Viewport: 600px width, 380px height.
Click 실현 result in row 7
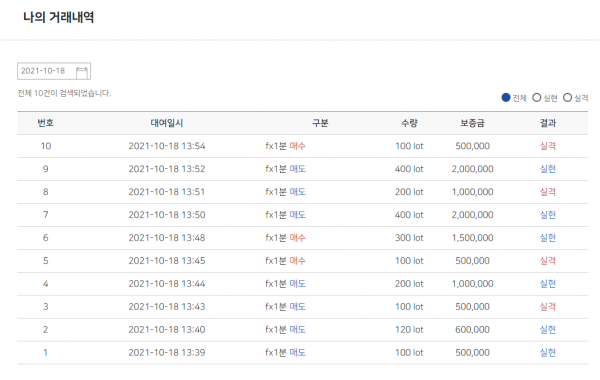(548, 215)
